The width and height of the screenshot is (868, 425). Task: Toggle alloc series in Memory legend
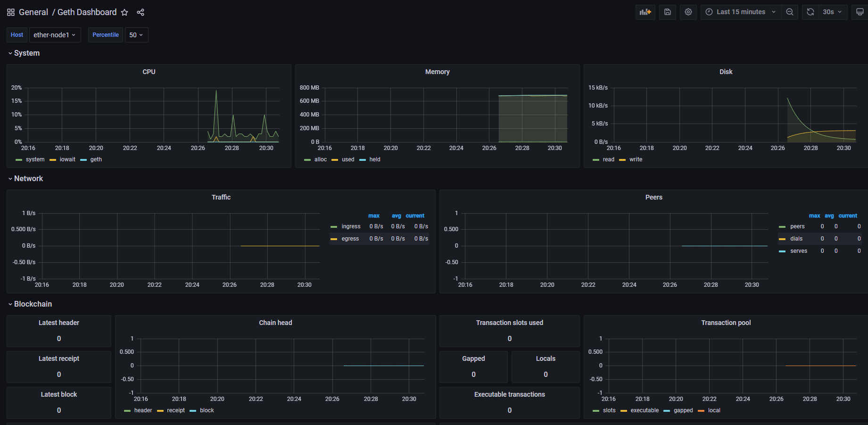(321, 159)
